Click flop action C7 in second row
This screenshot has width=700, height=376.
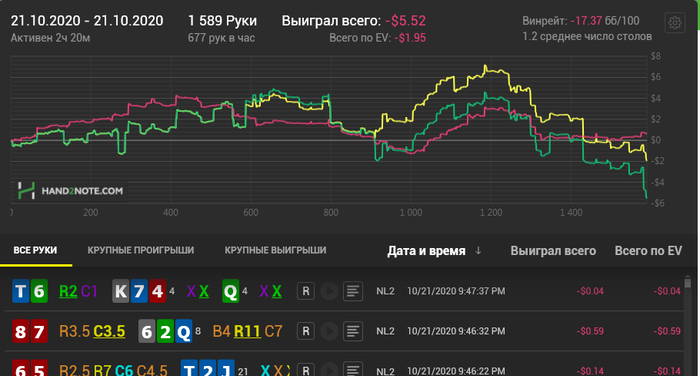(274, 331)
